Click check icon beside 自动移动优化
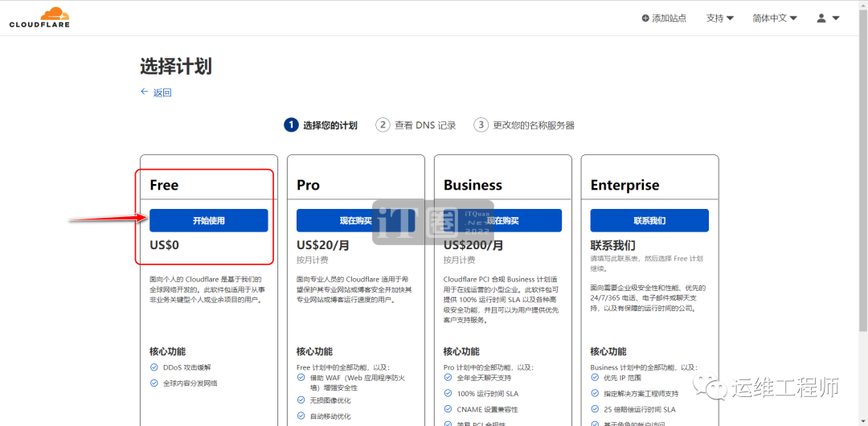 coord(301,416)
